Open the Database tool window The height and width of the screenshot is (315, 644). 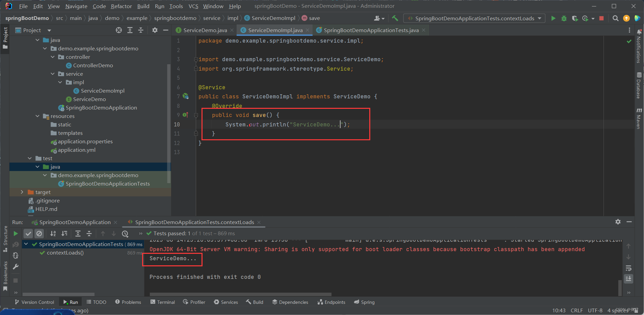(639, 85)
